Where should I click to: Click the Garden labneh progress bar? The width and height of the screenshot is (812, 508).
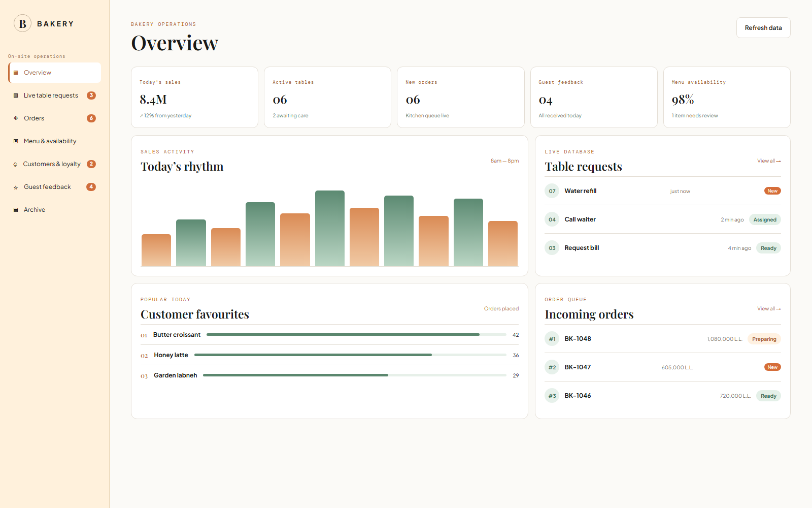(x=355, y=375)
